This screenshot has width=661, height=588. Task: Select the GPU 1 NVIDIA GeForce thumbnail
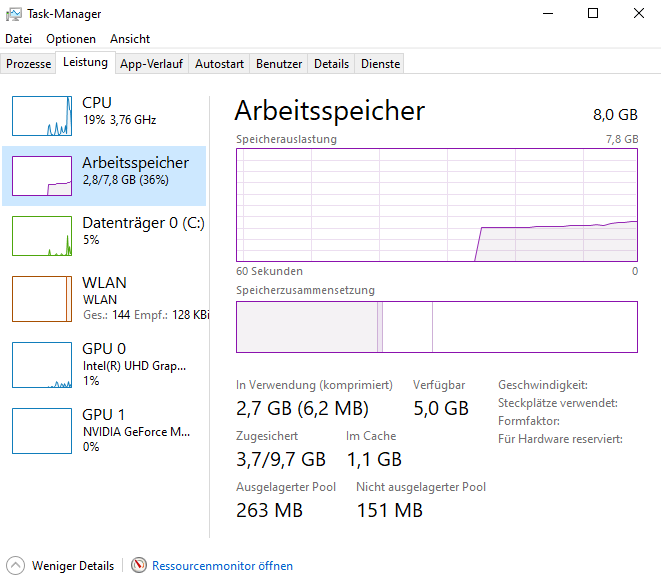(x=42, y=430)
